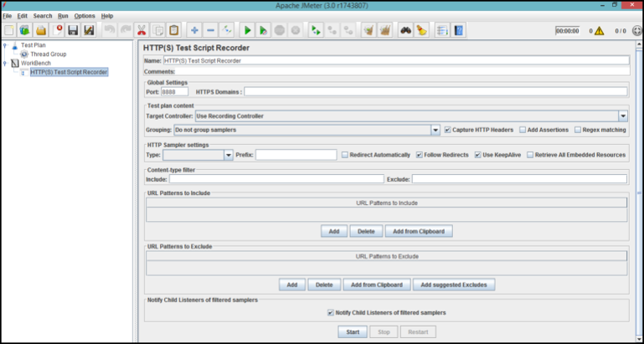Image resolution: width=644 pixels, height=344 pixels.
Task: Click the Remote Shutdown All icon
Action: coord(348,30)
